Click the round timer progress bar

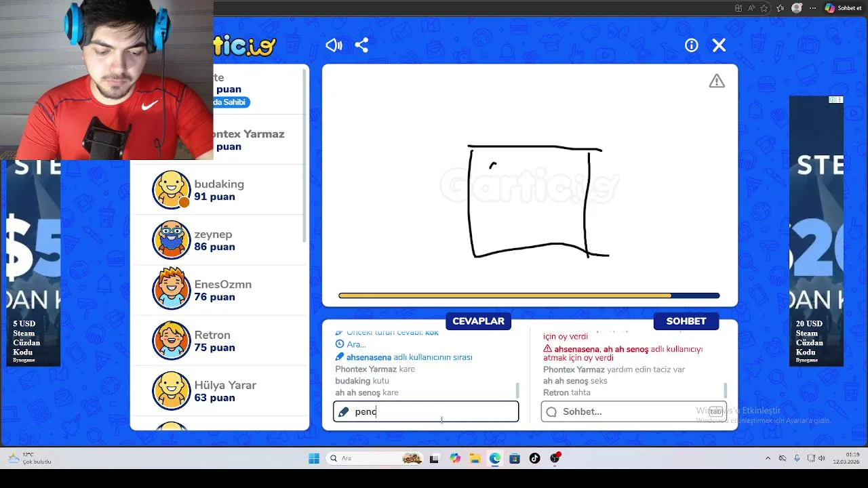(x=529, y=296)
